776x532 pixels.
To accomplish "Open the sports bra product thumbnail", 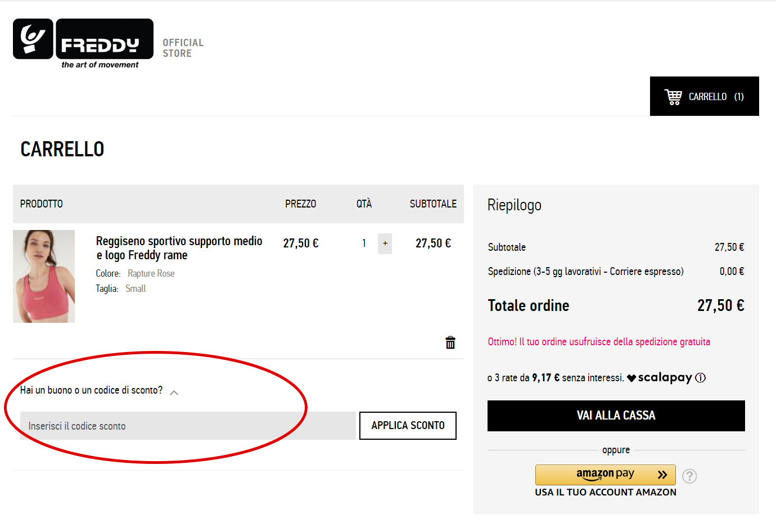I will click(x=44, y=276).
